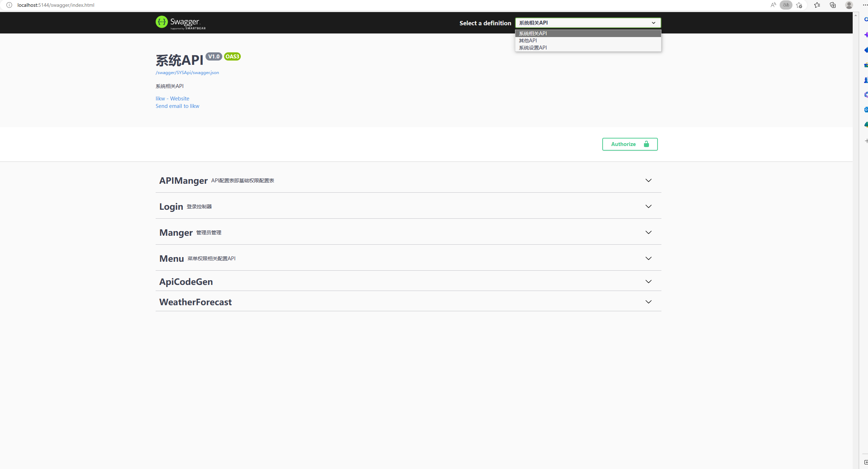
Task: Open browser Collections icon
Action: 833,5
